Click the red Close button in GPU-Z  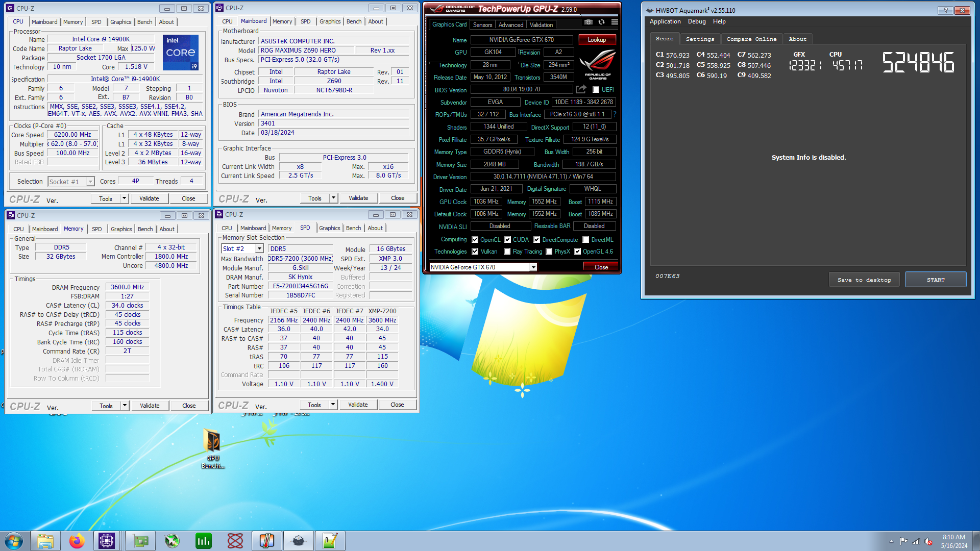pos(601,267)
